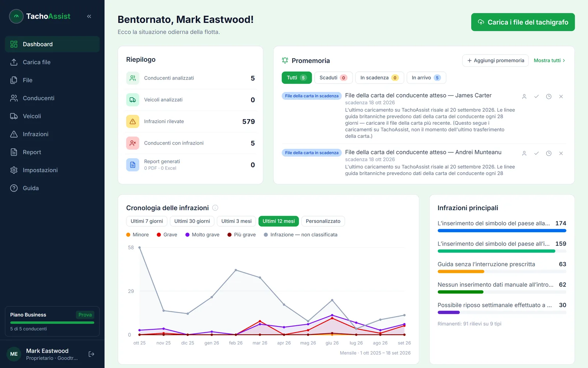Screen dimensions: 588x368
Task: Assign driver icon on Andrei Munteanu reminder
Action: [x=524, y=153]
